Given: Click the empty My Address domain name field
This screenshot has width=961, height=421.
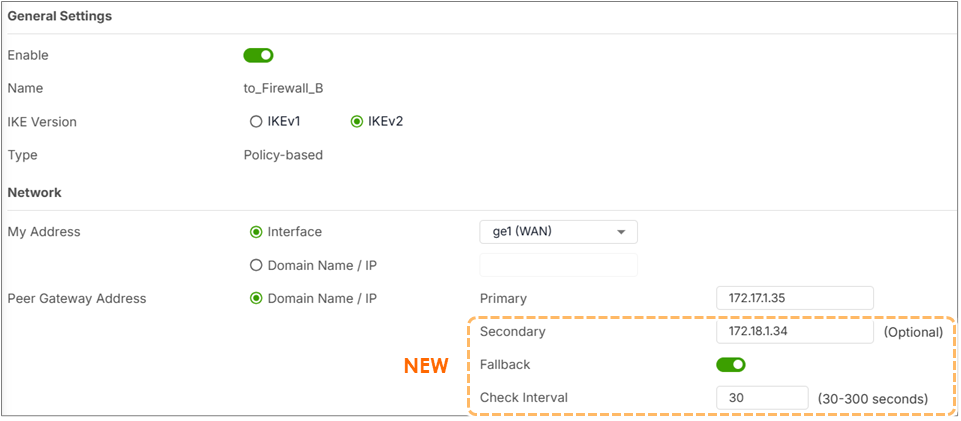Looking at the screenshot, I should [x=558, y=265].
